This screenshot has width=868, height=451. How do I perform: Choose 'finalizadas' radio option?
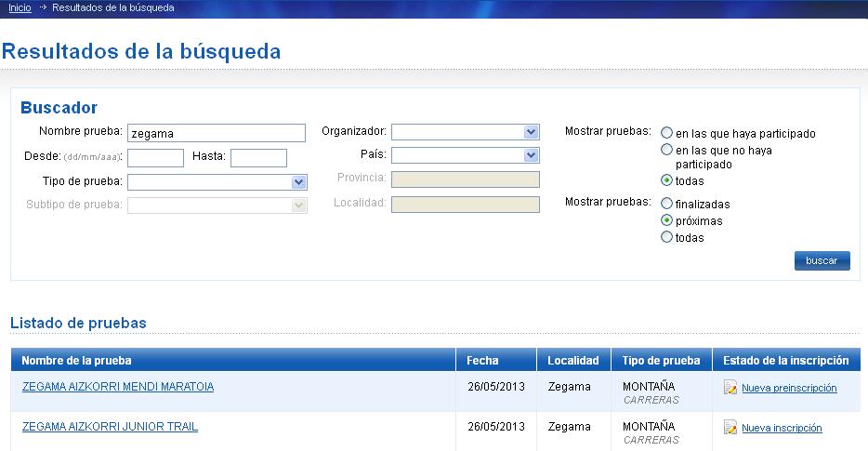pos(666,204)
